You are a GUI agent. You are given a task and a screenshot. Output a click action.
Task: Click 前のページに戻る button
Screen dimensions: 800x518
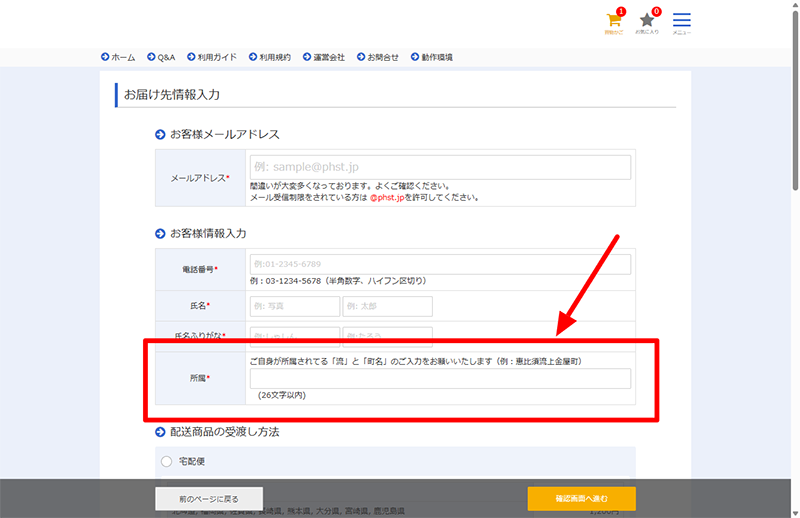pyautogui.click(x=209, y=499)
